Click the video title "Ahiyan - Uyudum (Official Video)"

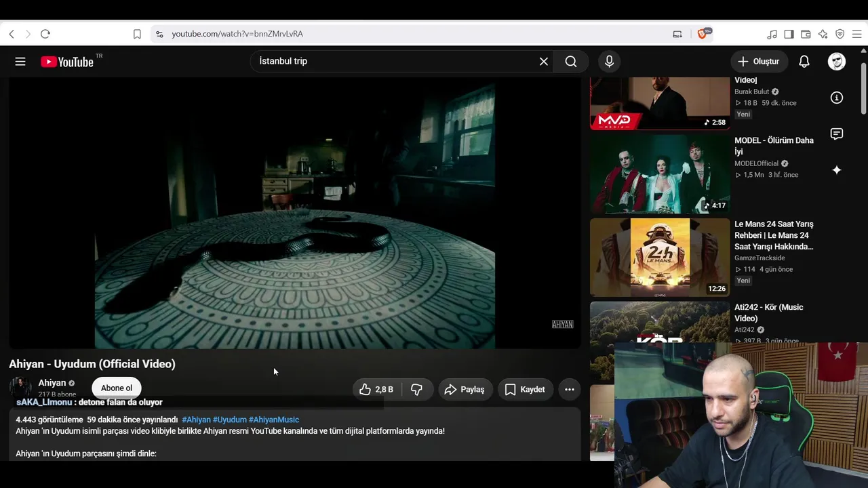[92, 364]
